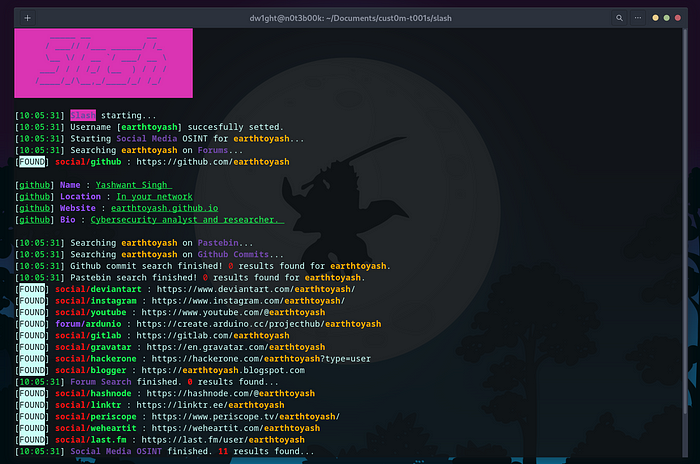Image resolution: width=700 pixels, height=464 pixels.
Task: Close the terminal with red dot
Action: pyautogui.click(x=678, y=18)
